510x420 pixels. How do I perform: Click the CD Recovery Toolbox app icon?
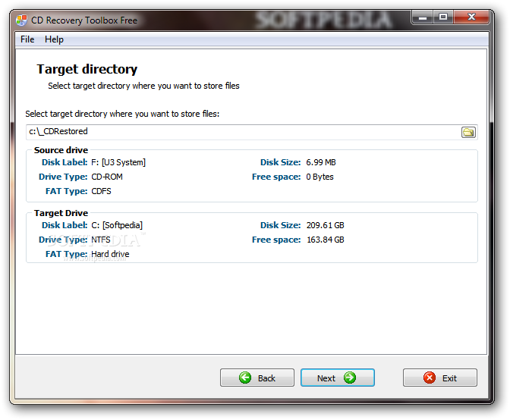coord(21,20)
